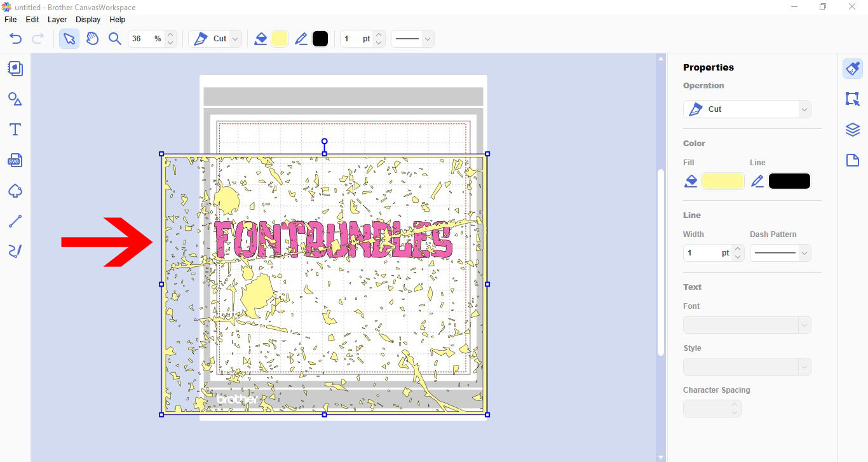The image size is (868, 462).
Task: Activate the Select arrow tool
Action: click(69, 39)
